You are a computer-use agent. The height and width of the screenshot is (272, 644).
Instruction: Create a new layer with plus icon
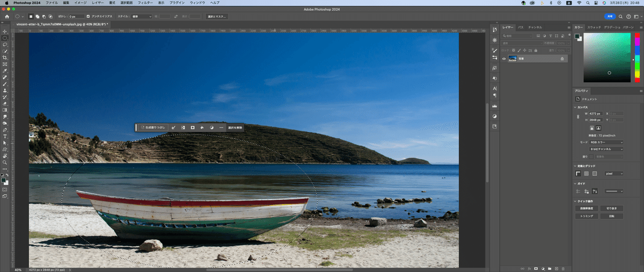coord(557,268)
